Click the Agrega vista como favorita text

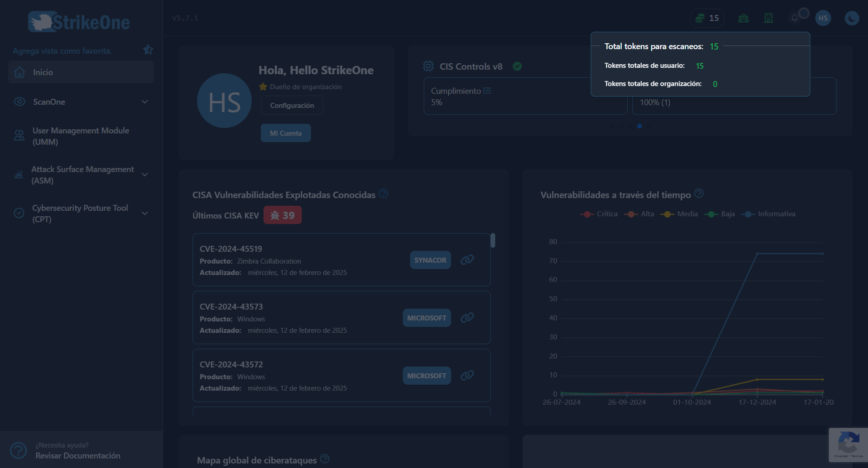62,51
